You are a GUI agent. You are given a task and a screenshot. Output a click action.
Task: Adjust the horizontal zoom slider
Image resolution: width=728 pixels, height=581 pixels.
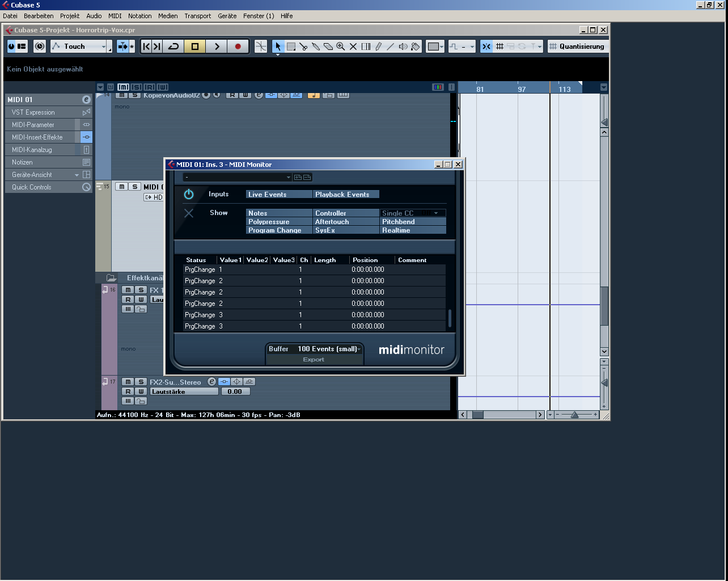coord(574,415)
